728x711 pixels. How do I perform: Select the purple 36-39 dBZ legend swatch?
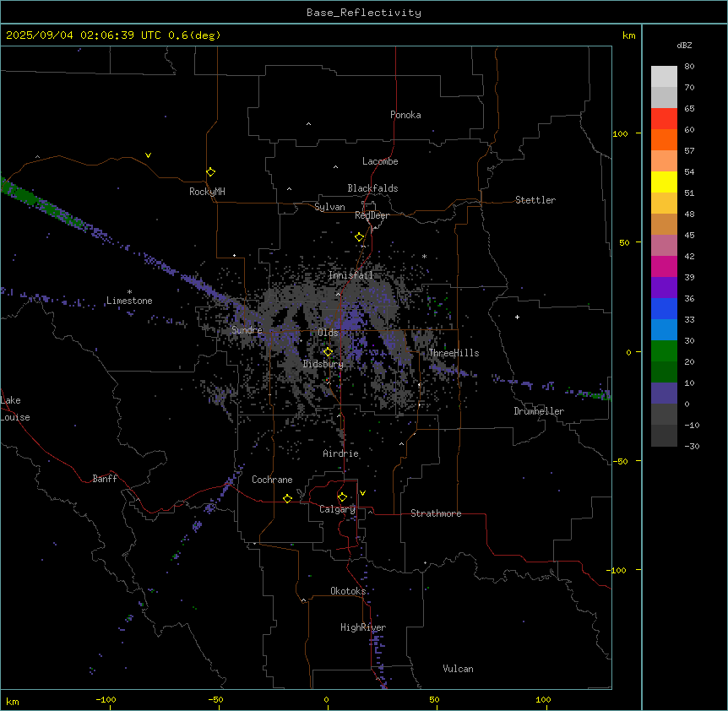(664, 288)
